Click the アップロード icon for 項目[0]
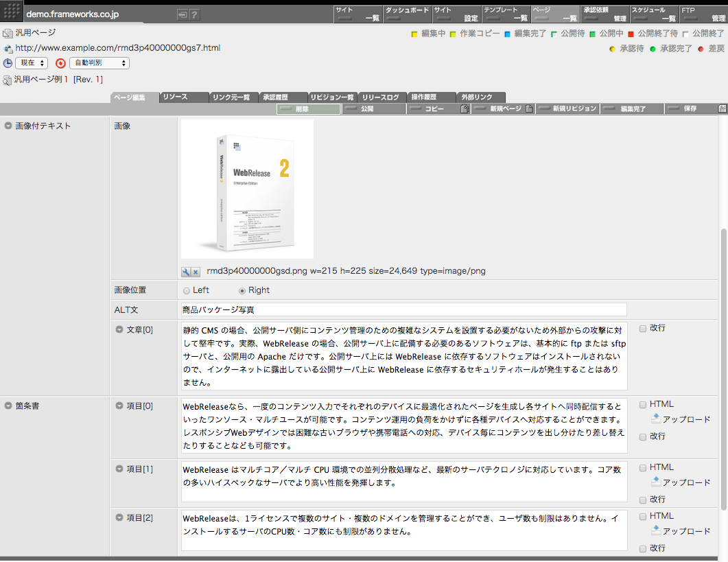The image size is (728, 562). pos(655,419)
